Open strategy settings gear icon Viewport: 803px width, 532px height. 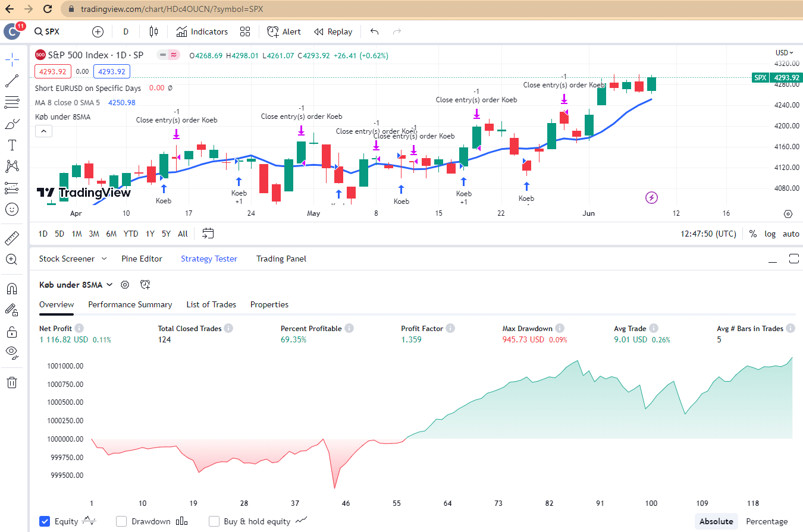pyautogui.click(x=125, y=285)
